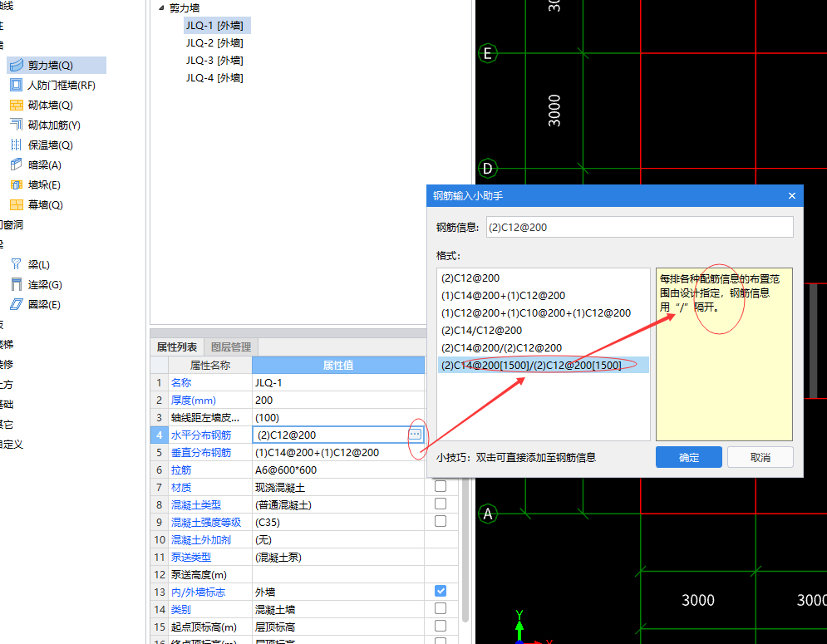Select the 剪力墙(Q) shear wall icon
Image resolution: width=827 pixels, height=644 pixels.
click(x=17, y=65)
